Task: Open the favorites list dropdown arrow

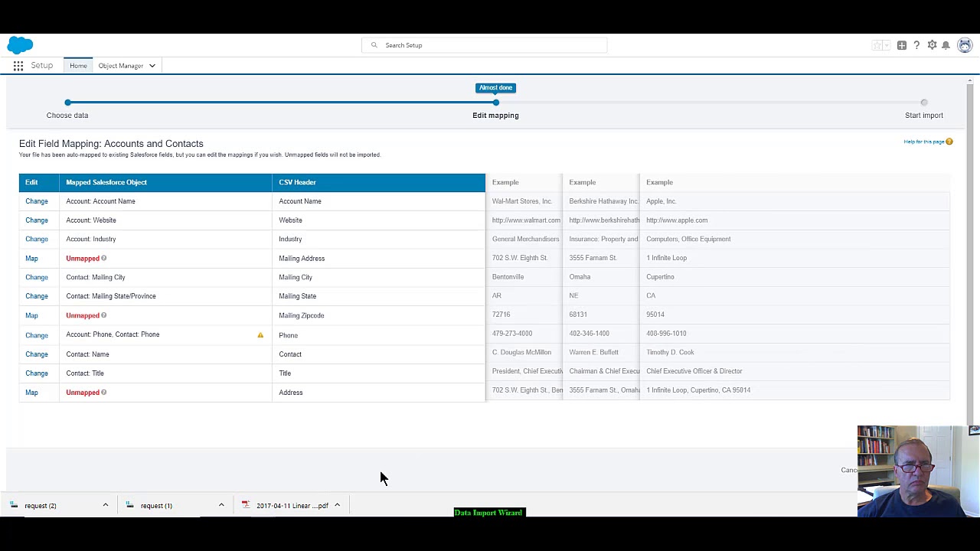Action: coord(887,46)
